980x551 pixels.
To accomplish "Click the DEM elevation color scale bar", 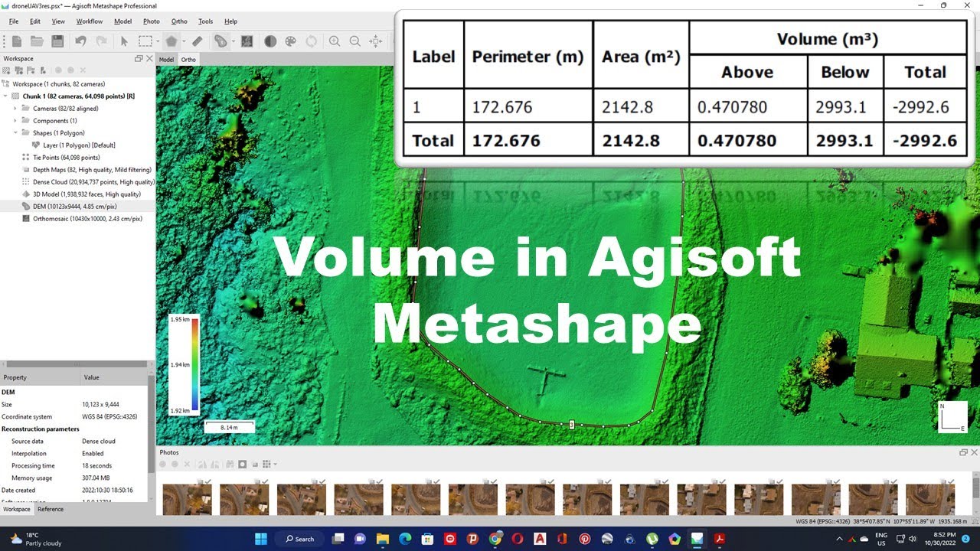I will [x=195, y=365].
